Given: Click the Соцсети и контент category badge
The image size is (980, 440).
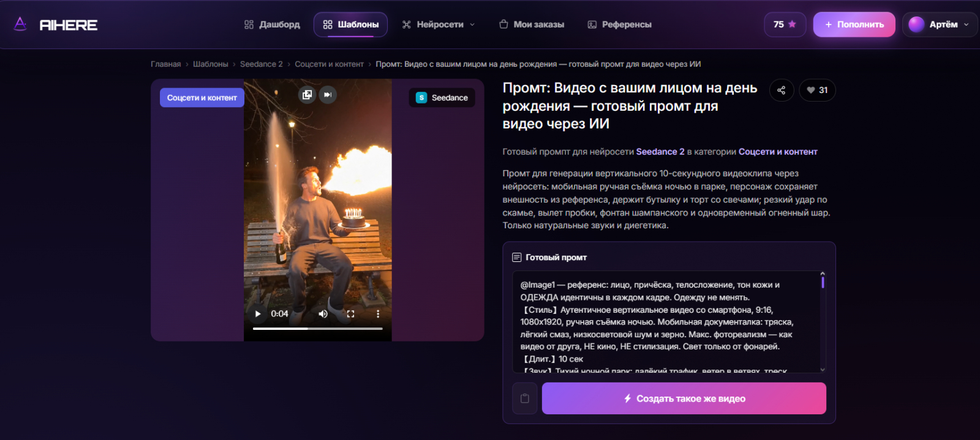Looking at the screenshot, I should pyautogui.click(x=202, y=98).
